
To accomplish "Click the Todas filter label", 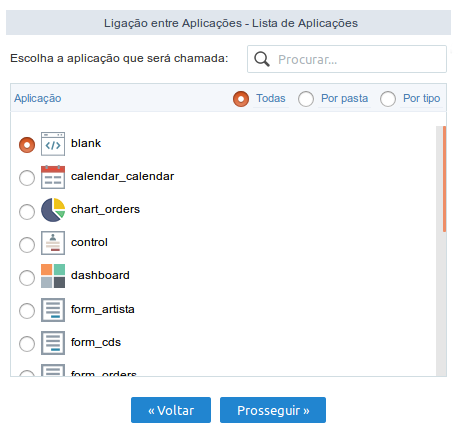I will pos(271,98).
